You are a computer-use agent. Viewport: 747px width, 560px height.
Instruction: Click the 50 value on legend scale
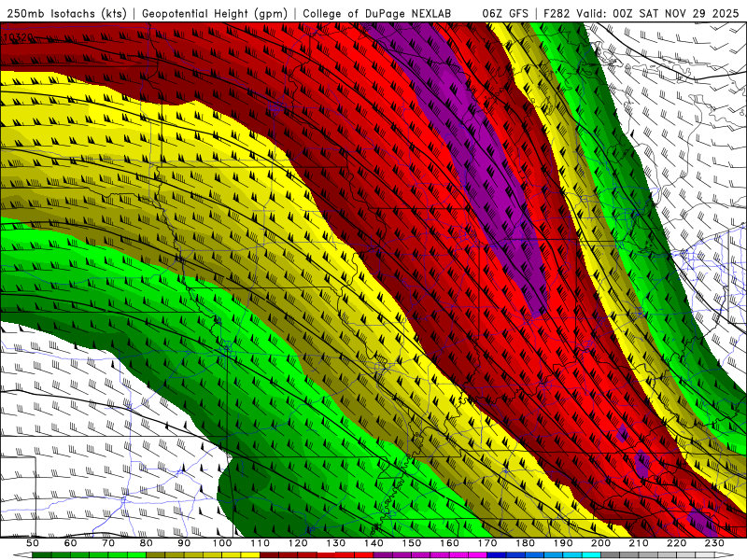[33, 543]
